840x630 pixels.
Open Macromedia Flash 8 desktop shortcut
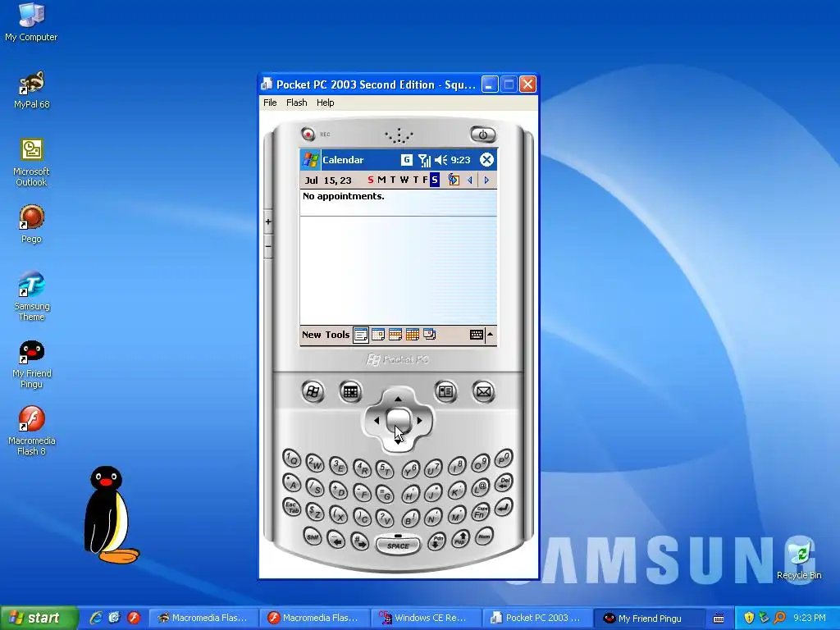[x=31, y=431]
